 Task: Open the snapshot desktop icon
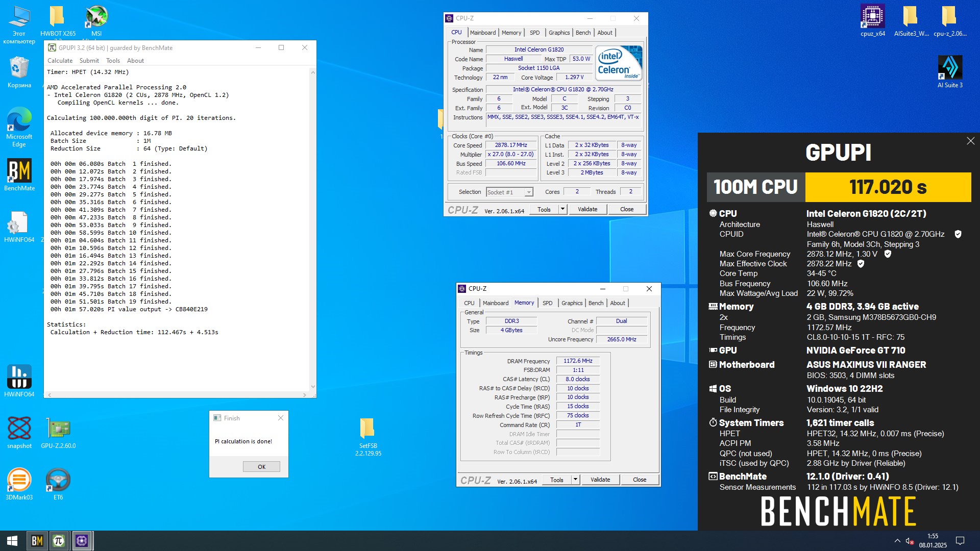point(19,432)
